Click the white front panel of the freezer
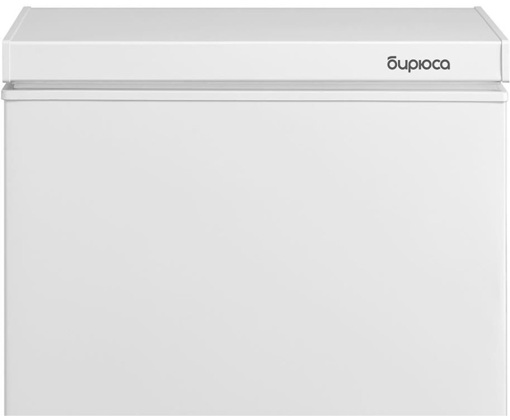 coord(256,257)
